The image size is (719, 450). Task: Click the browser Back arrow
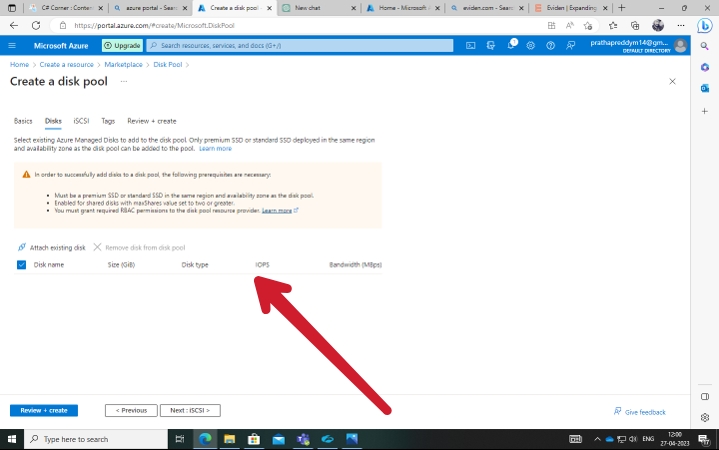[x=14, y=25]
